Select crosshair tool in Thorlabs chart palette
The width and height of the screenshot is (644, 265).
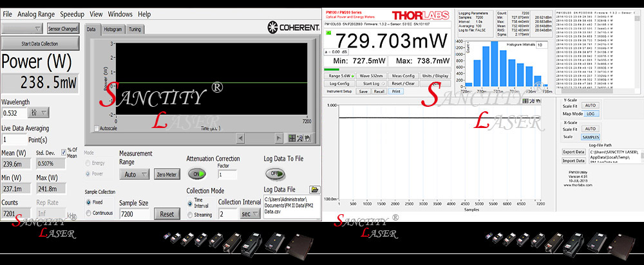coord(526,101)
